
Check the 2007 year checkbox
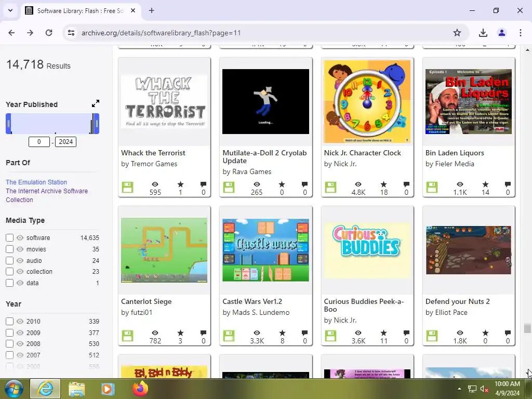9,355
